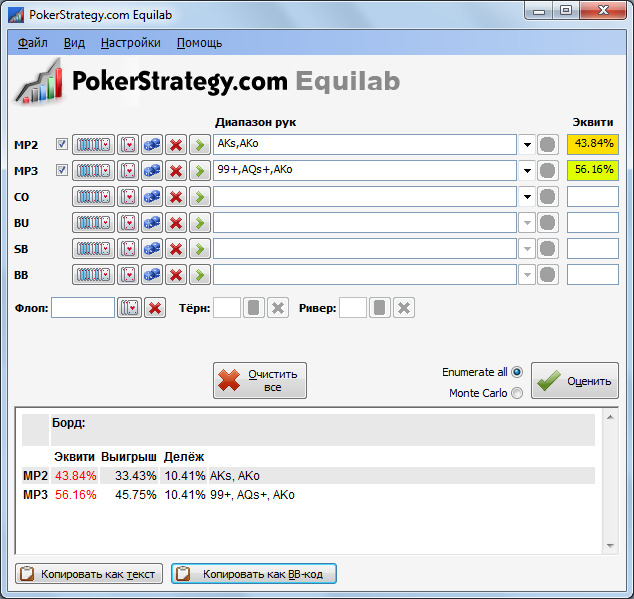Expand BB range history dropdown
The image size is (634, 599).
(527, 275)
